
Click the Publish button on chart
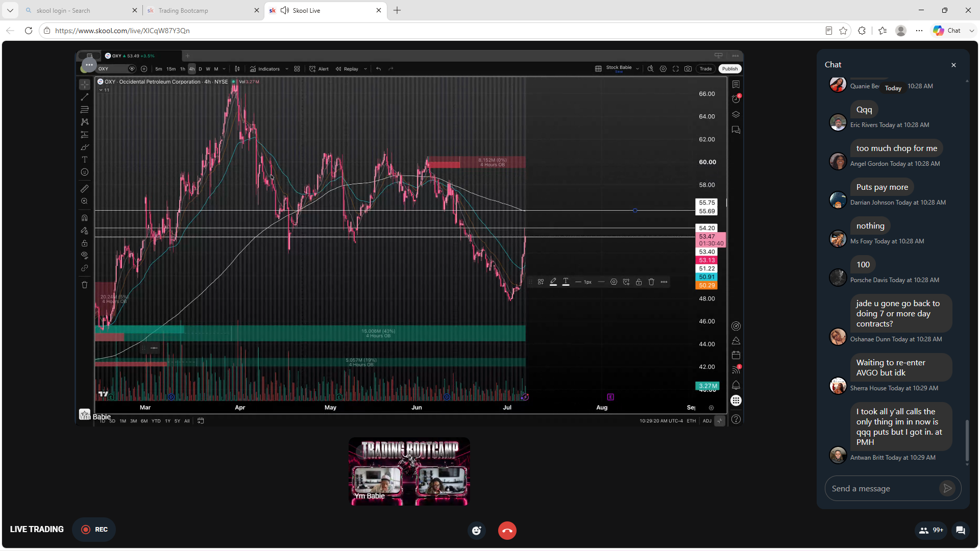730,69
